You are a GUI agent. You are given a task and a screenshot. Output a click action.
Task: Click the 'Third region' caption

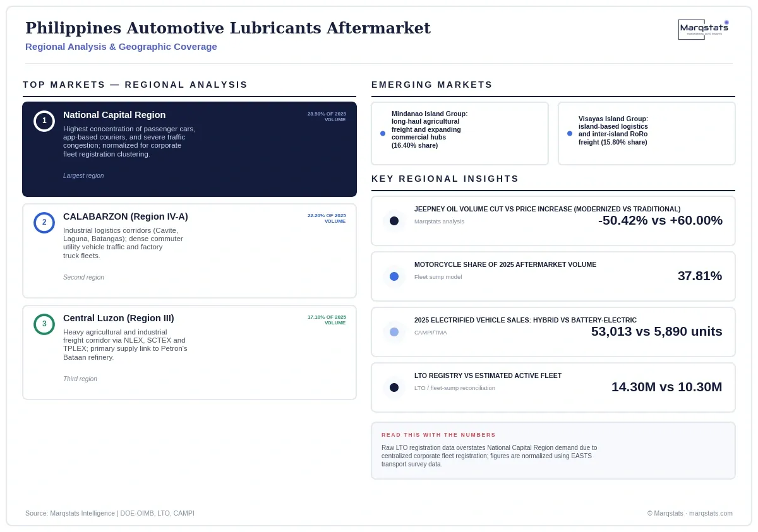coord(80,379)
